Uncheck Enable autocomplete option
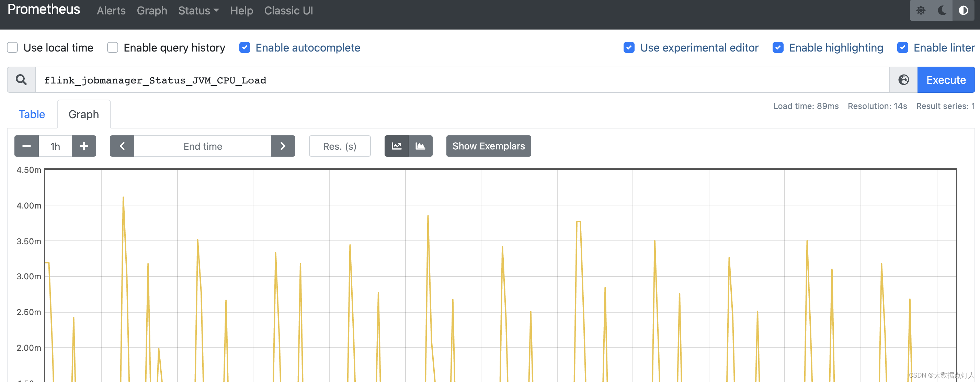980x382 pixels. [244, 47]
